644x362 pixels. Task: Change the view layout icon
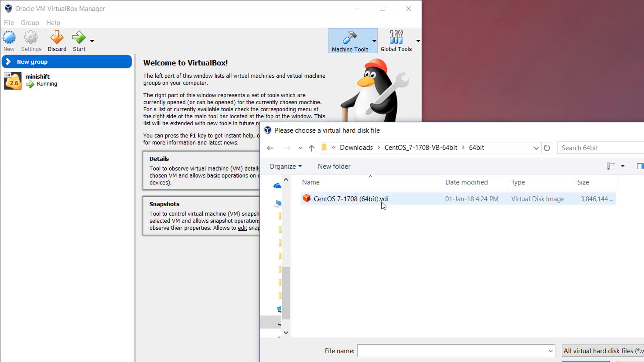[x=611, y=166]
